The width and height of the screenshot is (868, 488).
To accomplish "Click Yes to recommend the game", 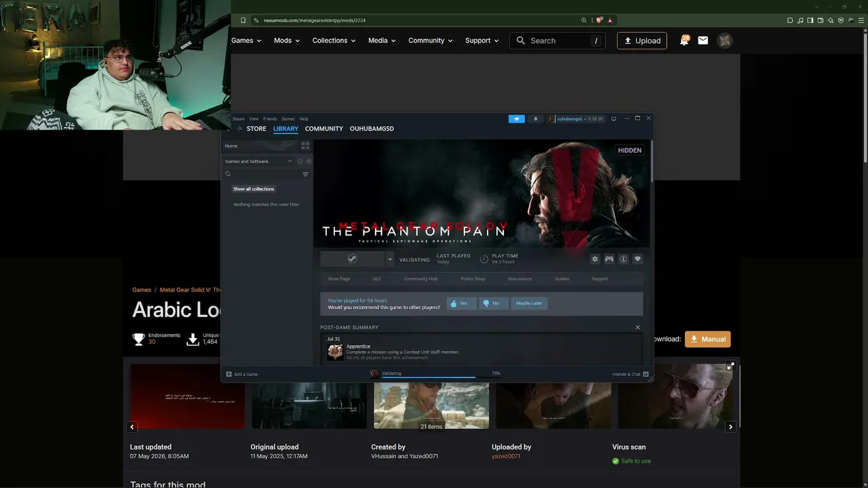I will pos(462,303).
